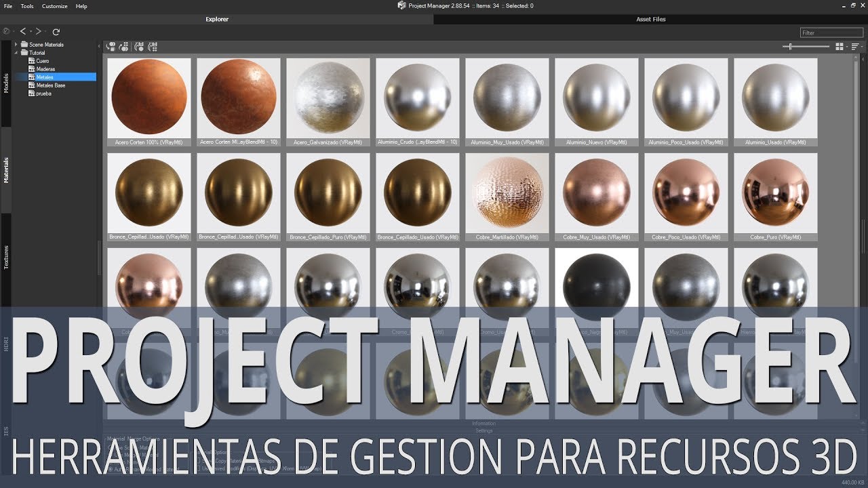Viewport: 868px width, 488px height.
Task: Click the Cobre_Puro (VRayMtl) label
Action: point(776,237)
